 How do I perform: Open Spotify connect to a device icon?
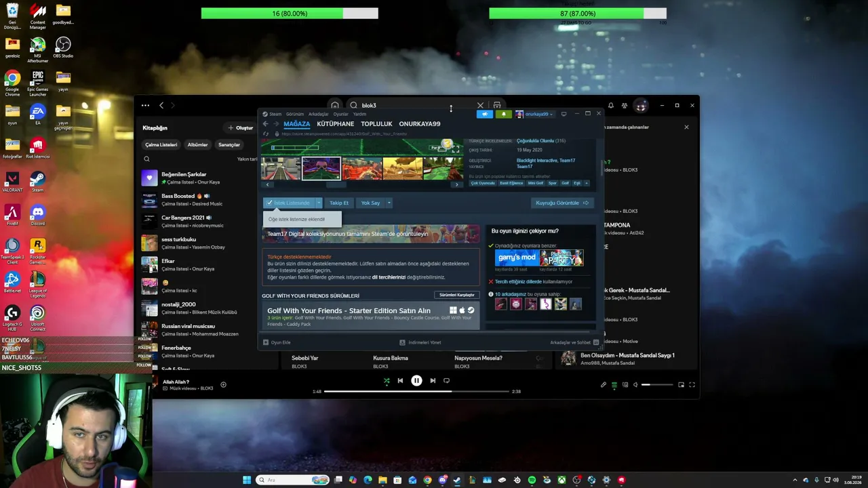625,385
